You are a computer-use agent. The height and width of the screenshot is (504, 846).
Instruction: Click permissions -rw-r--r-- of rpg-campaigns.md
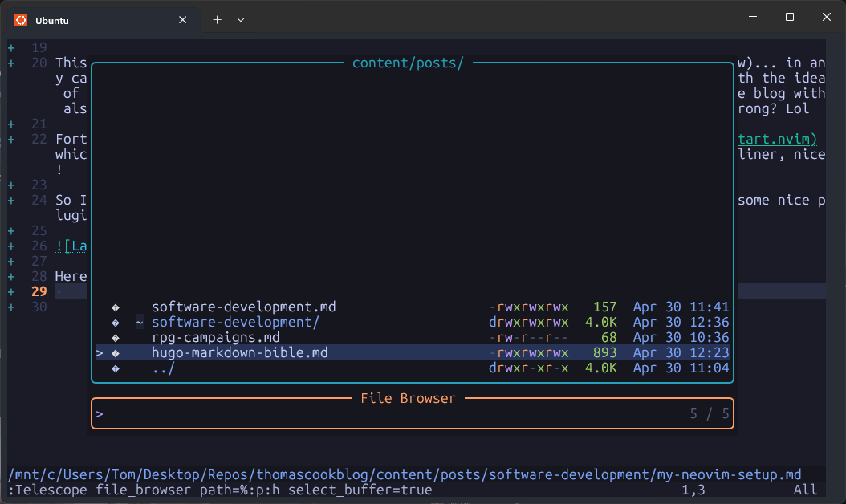click(528, 337)
